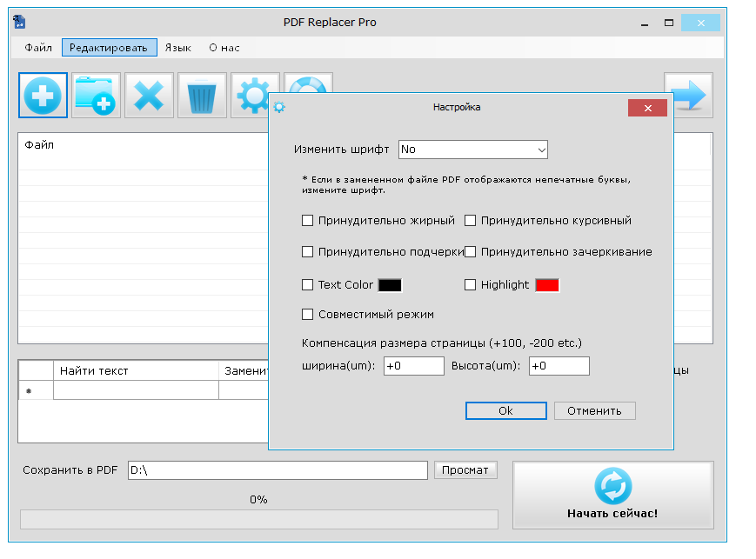Click the empty Найти текст cell
The image size is (756, 559).
point(136,390)
